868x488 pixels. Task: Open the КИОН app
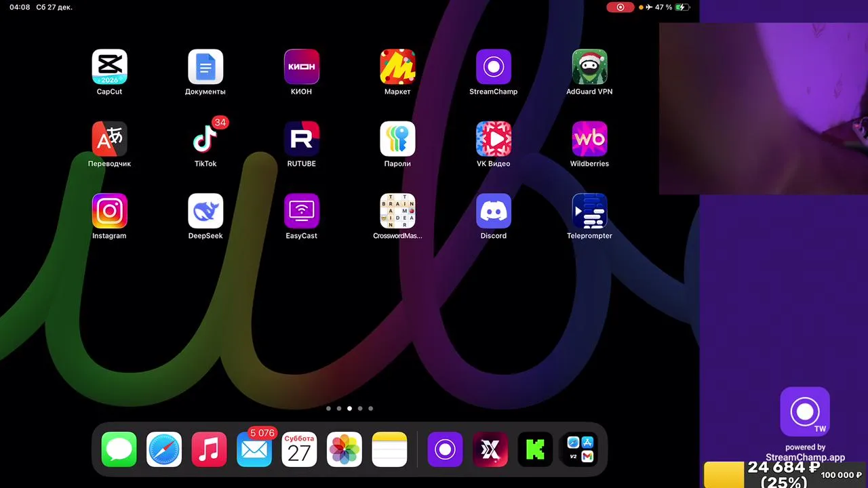[x=302, y=66]
